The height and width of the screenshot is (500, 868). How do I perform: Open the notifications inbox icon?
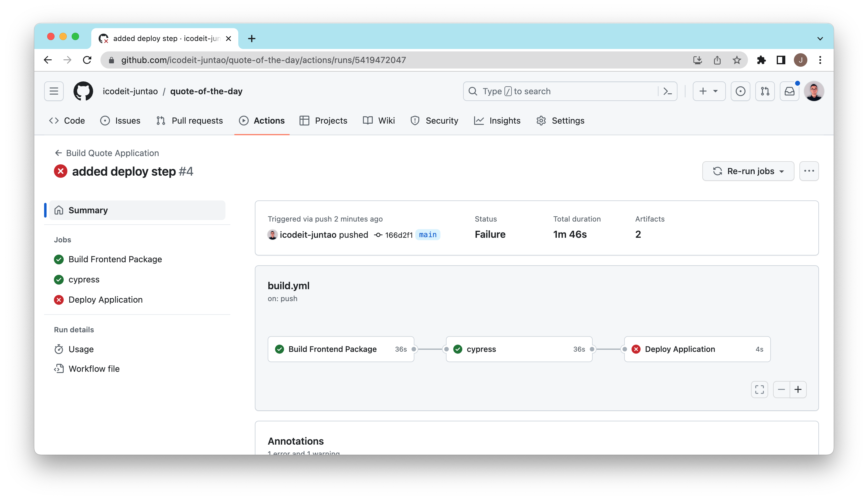(x=789, y=91)
